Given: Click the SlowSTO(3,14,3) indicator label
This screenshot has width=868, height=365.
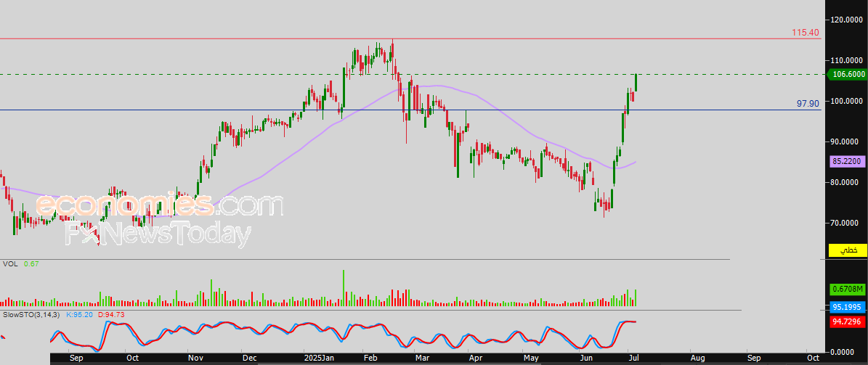Looking at the screenshot, I should (31, 314).
